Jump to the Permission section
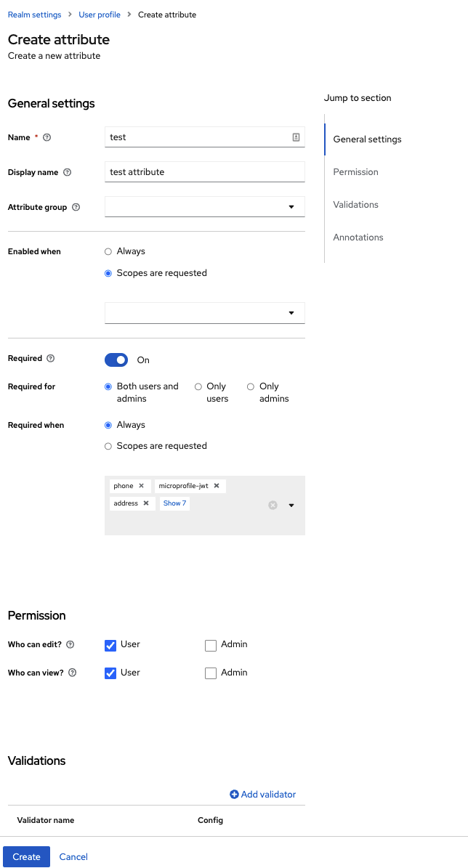The image size is (468, 868). click(355, 171)
